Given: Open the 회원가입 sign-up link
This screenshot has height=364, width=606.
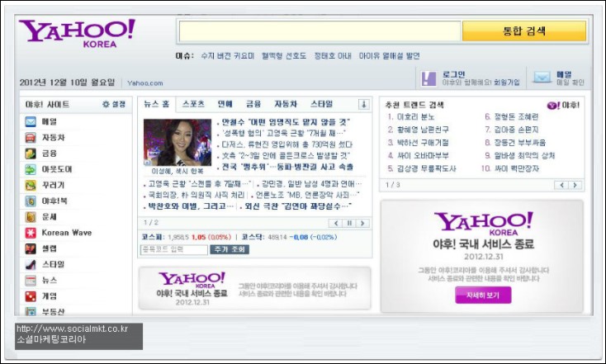Looking at the screenshot, I should 507,83.
